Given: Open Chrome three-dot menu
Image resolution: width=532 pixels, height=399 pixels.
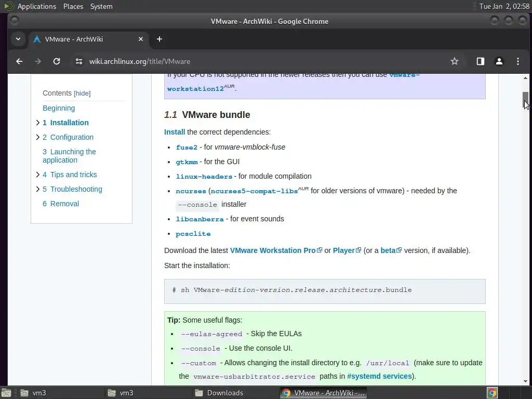Looking at the screenshot, I should click(518, 61).
